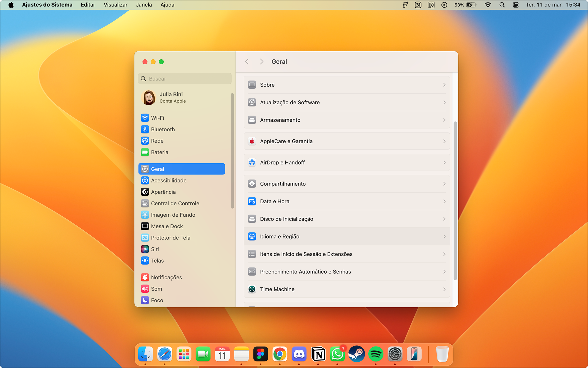Expand Data e Hora chevron
The image size is (588, 368).
tap(444, 201)
